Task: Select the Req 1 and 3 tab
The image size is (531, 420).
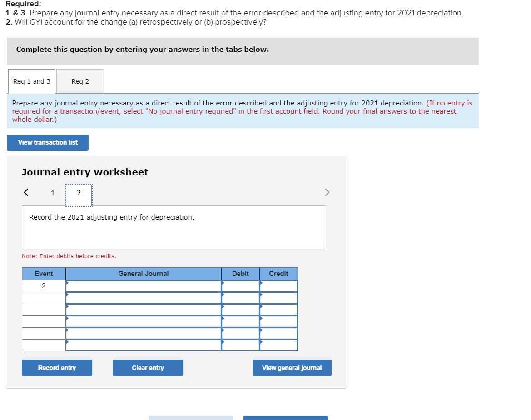Action: 31,81
